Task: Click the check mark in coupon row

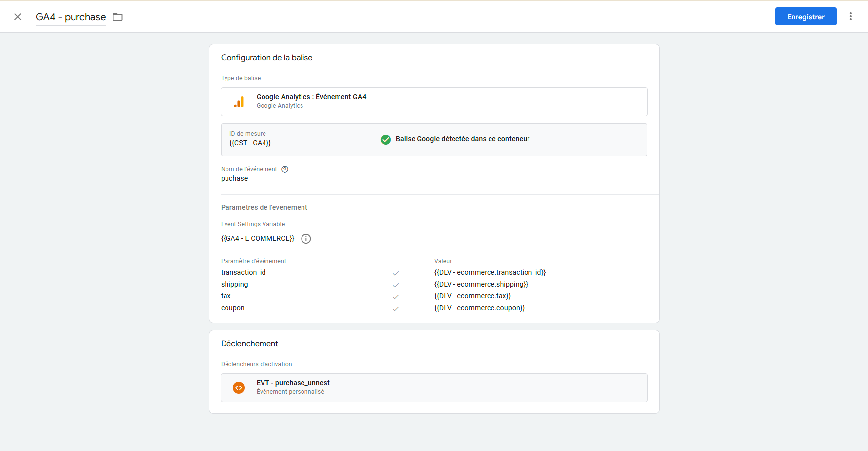Action: point(396,308)
